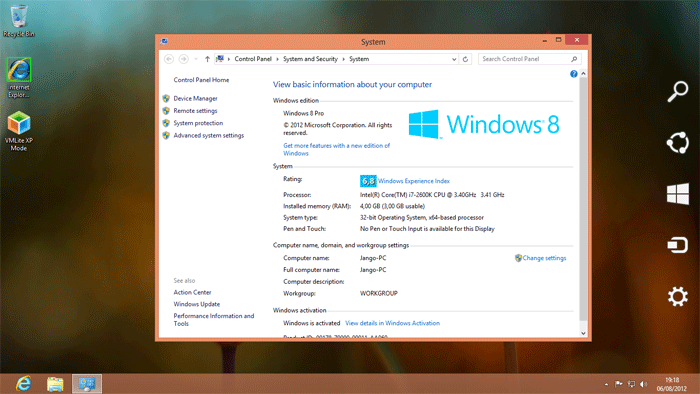The width and height of the screenshot is (700, 394).
Task: Close the System window
Action: point(577,40)
